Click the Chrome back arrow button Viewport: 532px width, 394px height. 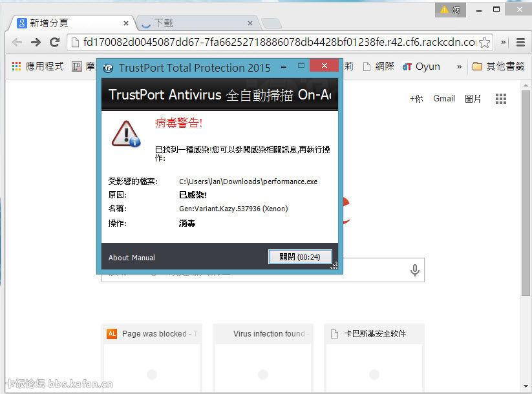[17, 42]
